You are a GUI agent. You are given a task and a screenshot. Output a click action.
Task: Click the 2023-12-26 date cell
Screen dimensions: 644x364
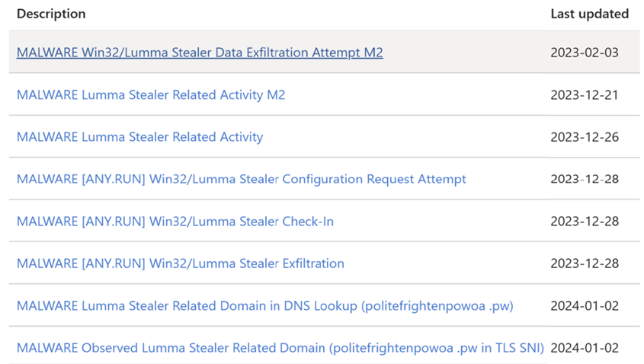click(584, 137)
